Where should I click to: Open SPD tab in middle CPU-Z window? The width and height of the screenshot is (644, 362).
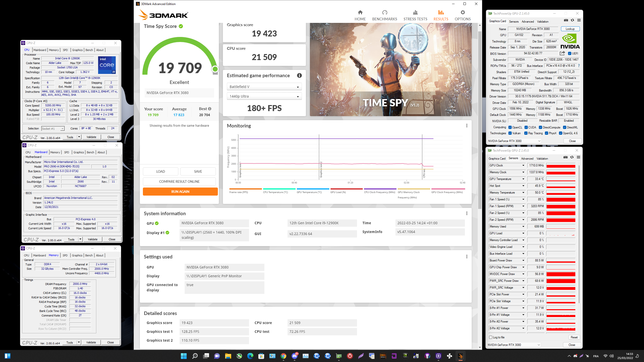point(66,152)
